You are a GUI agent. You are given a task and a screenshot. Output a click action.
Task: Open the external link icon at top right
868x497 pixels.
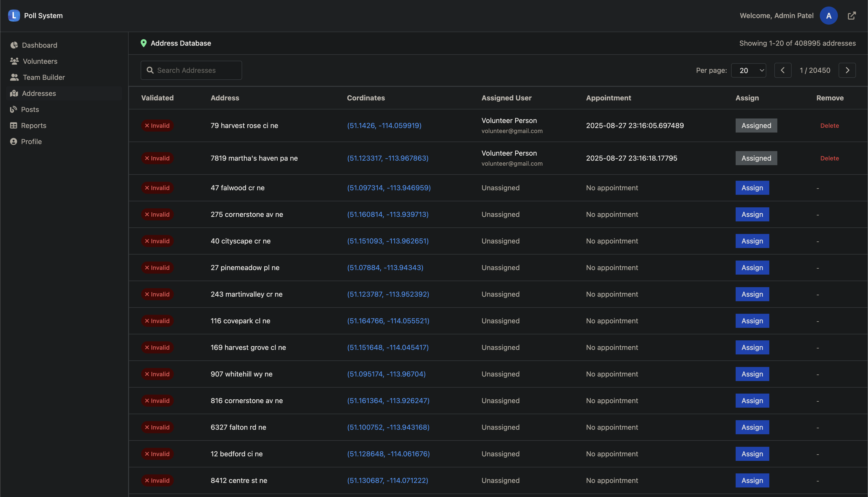click(852, 15)
